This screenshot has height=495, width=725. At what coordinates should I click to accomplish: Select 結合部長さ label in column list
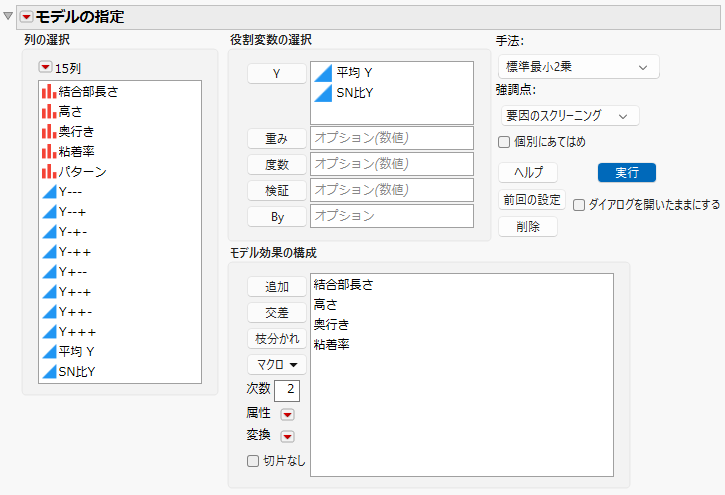tap(88, 92)
